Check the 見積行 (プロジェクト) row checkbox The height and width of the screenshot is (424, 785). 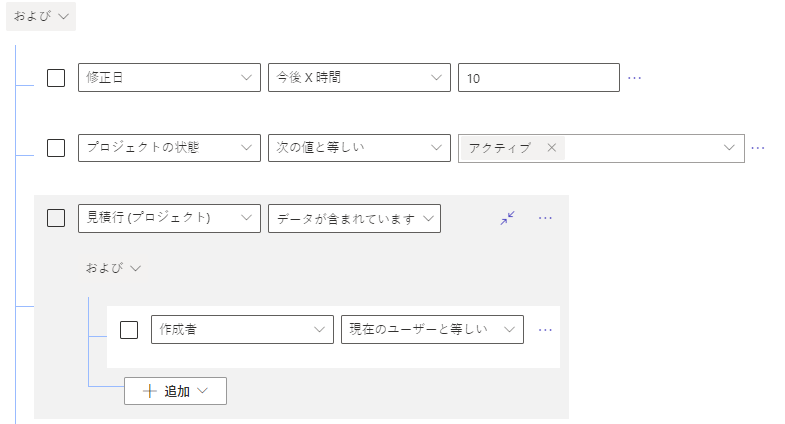point(56,218)
